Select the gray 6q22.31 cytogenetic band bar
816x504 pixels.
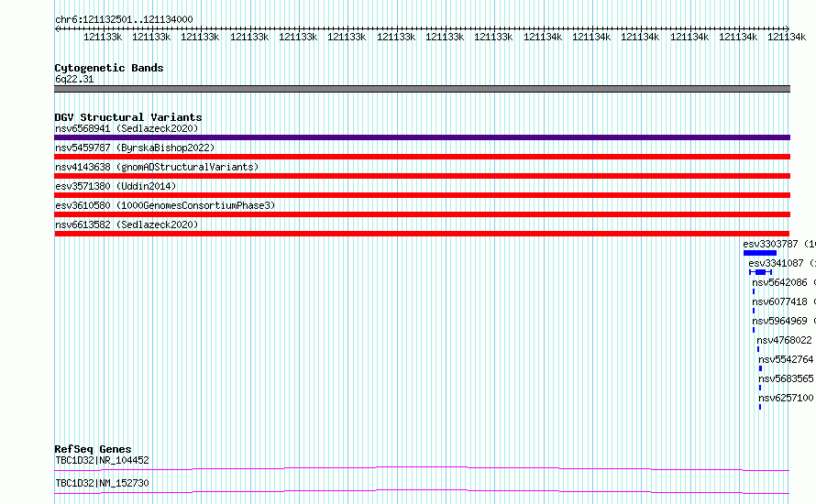pyautogui.click(x=422, y=89)
